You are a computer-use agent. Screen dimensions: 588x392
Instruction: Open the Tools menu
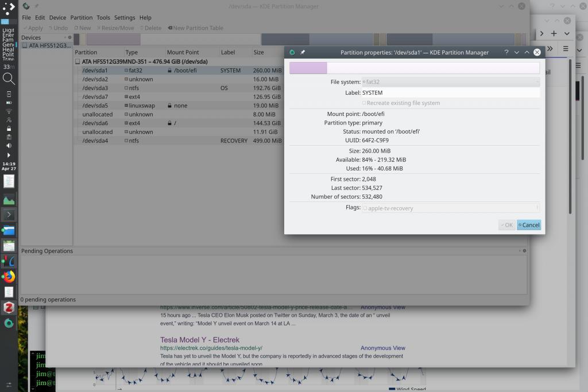pos(103,18)
